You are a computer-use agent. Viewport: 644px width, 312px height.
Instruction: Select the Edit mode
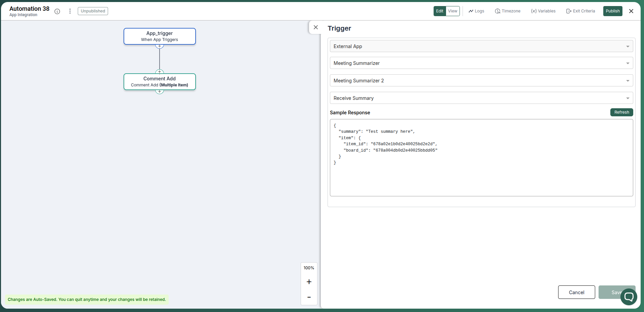439,11
